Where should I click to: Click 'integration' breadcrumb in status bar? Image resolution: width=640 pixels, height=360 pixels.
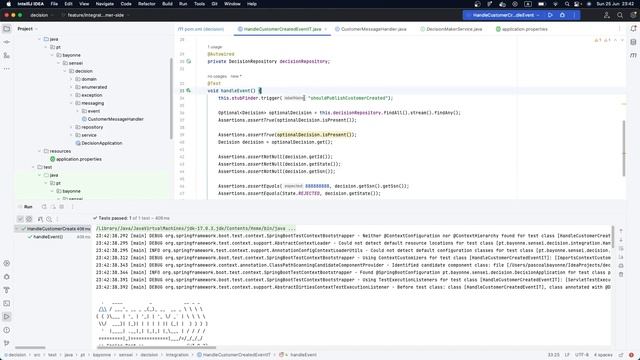coord(177,355)
